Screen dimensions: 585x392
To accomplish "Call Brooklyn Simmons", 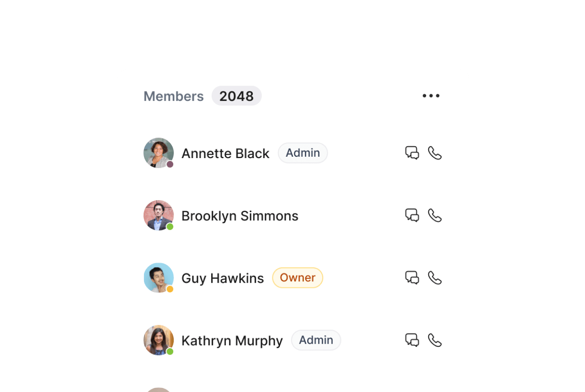I will coord(435,215).
